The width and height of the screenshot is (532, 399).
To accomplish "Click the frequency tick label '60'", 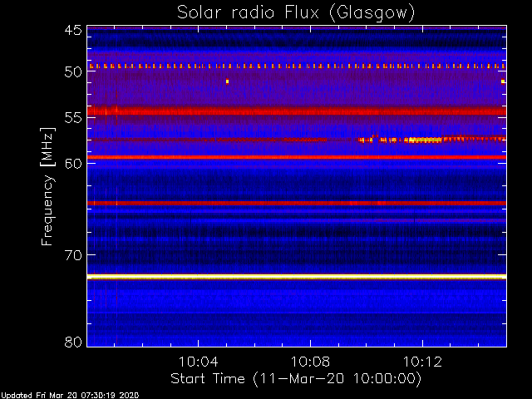I will point(73,163).
